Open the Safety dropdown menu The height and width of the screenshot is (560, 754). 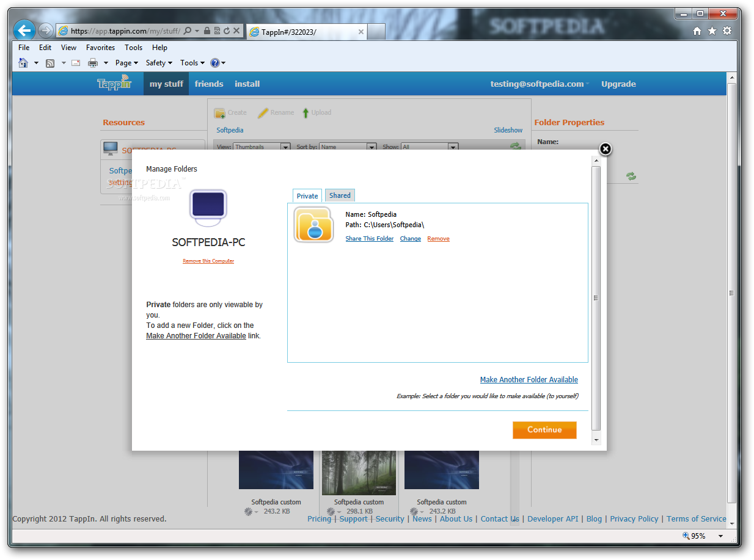tap(159, 63)
